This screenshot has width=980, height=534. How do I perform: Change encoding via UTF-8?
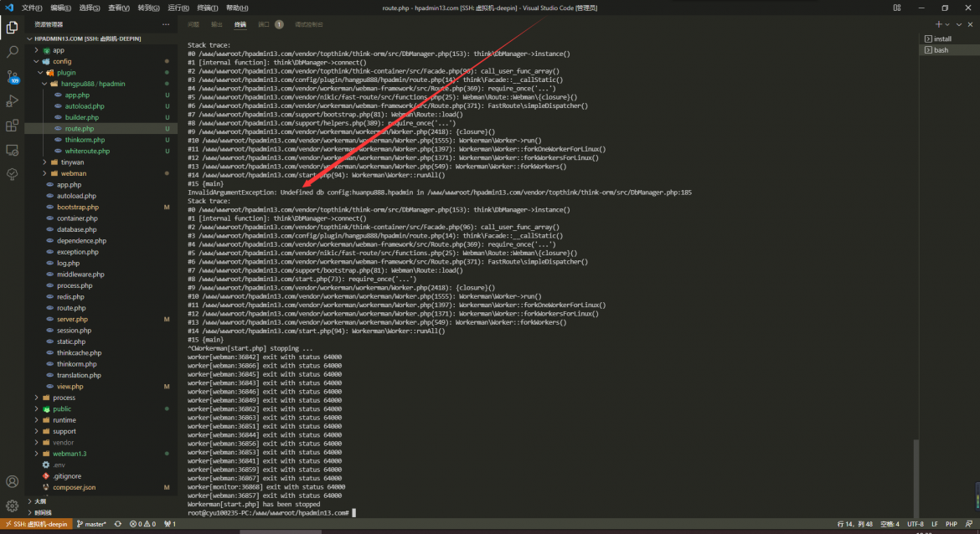915,524
